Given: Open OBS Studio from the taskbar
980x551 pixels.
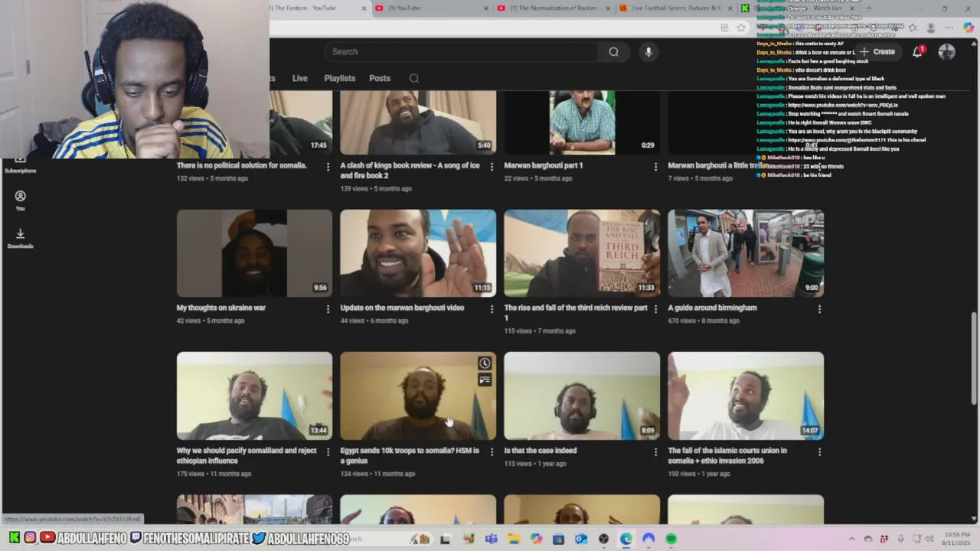Looking at the screenshot, I should [604, 539].
